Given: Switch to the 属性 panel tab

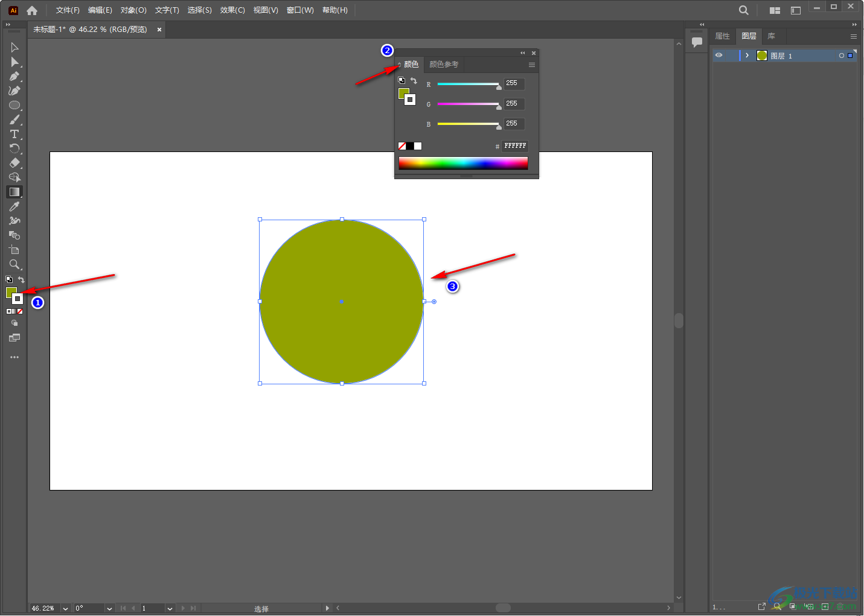Looking at the screenshot, I should point(723,36).
